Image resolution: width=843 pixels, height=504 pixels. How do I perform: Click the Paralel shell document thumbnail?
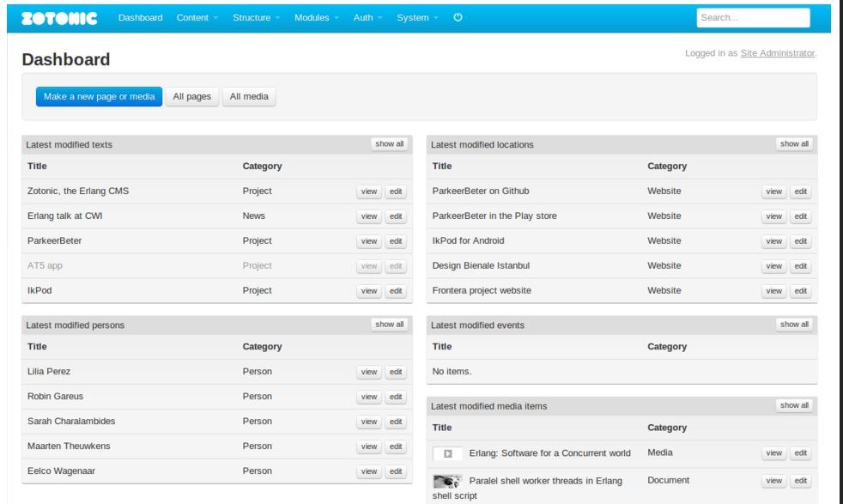click(447, 481)
